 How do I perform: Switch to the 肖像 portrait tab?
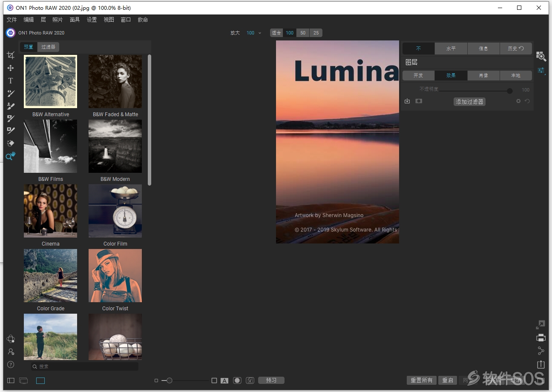point(483,75)
